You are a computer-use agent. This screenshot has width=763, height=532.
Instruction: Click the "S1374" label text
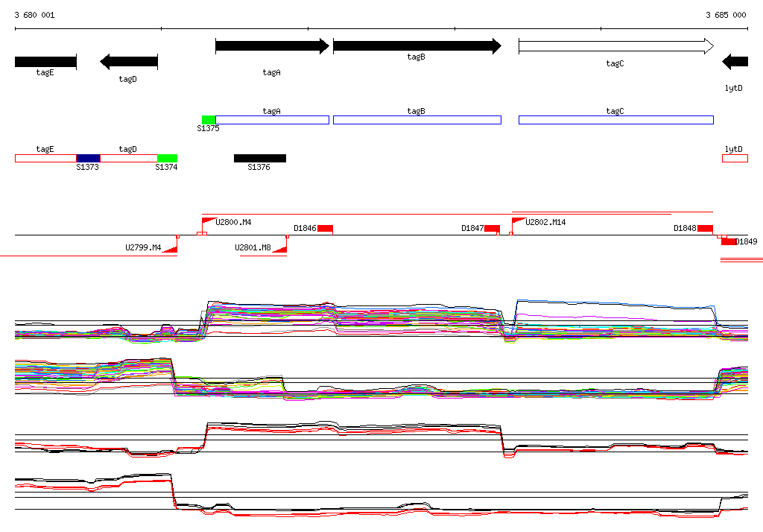[166, 167]
